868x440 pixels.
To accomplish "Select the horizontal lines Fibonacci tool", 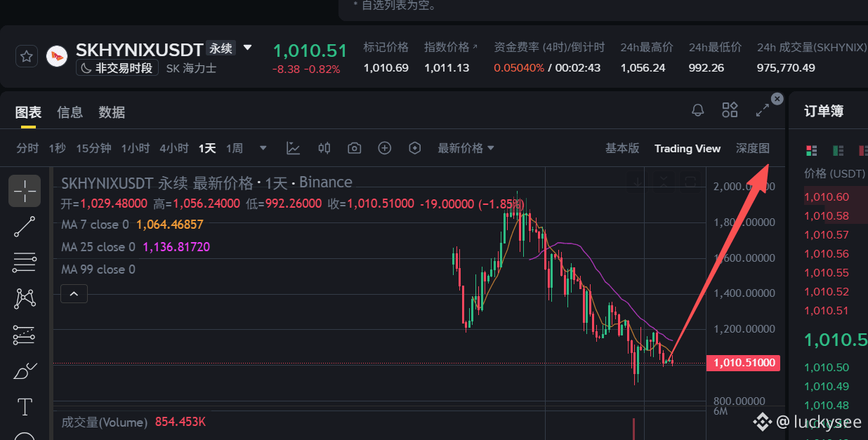I will 25,262.
